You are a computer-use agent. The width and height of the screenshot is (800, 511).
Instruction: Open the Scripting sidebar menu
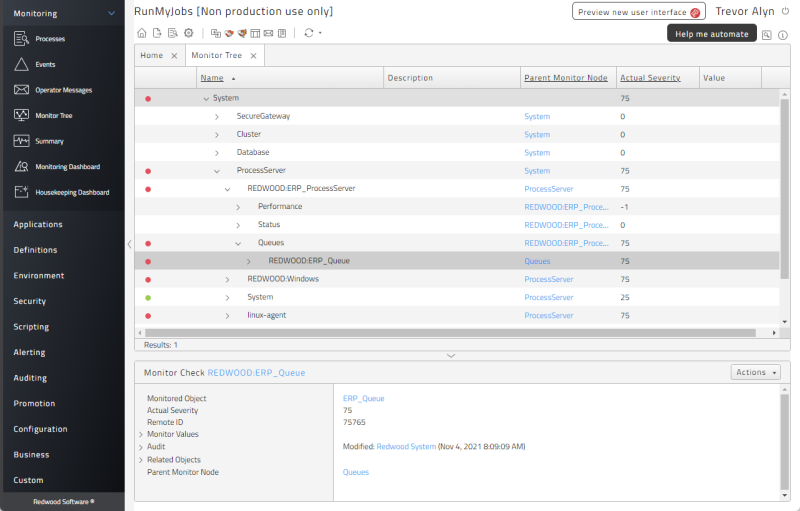pos(31,326)
